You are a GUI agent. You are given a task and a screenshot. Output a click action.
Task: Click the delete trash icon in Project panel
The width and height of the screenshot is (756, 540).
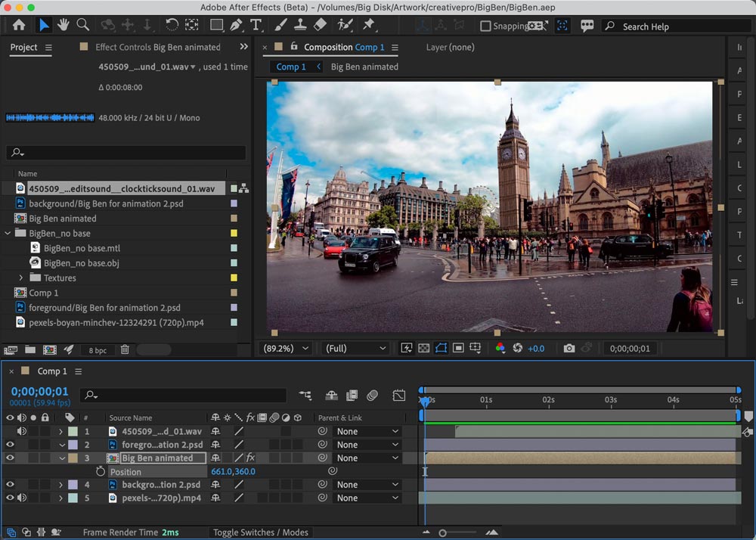(x=125, y=349)
